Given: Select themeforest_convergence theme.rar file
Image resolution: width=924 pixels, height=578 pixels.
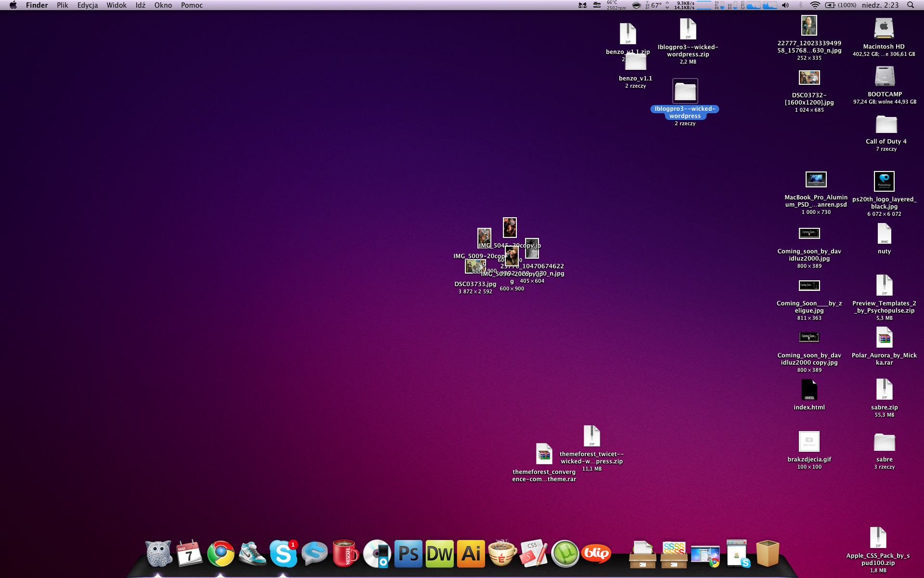Looking at the screenshot, I should 544,454.
